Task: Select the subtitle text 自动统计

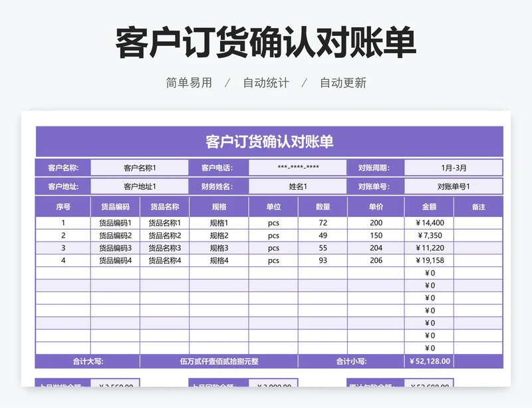Action: [x=266, y=83]
